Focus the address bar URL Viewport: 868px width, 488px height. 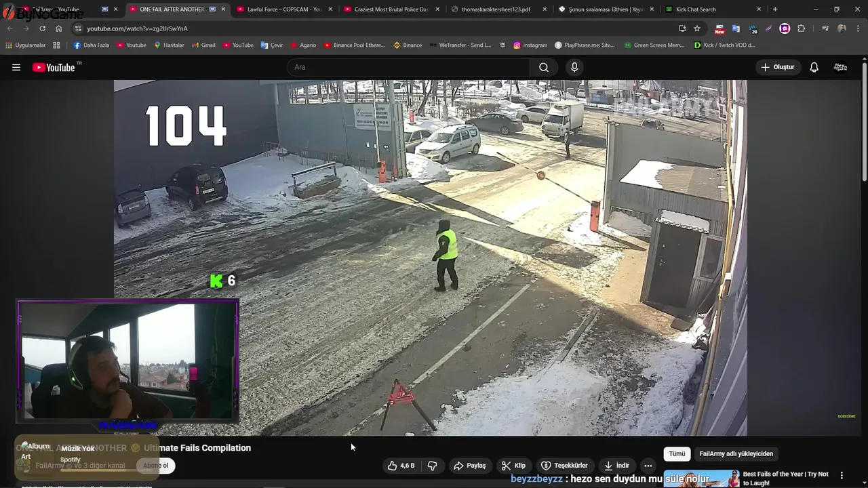click(137, 28)
